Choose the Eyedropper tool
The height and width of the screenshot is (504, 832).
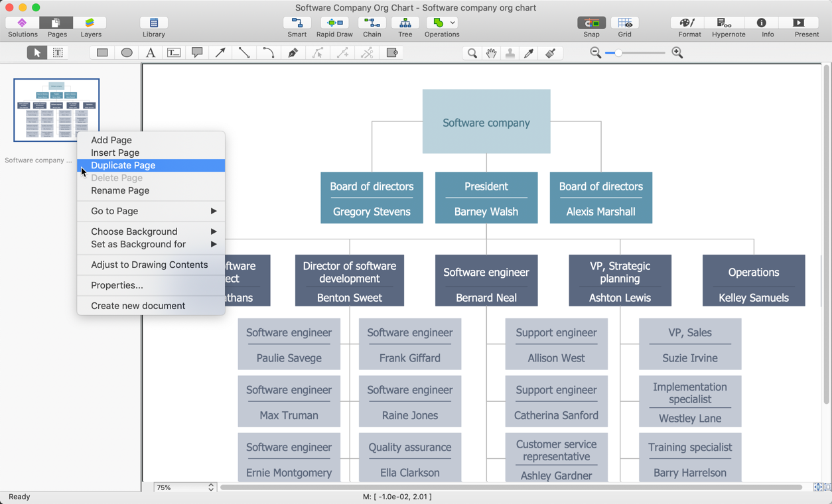[529, 52]
